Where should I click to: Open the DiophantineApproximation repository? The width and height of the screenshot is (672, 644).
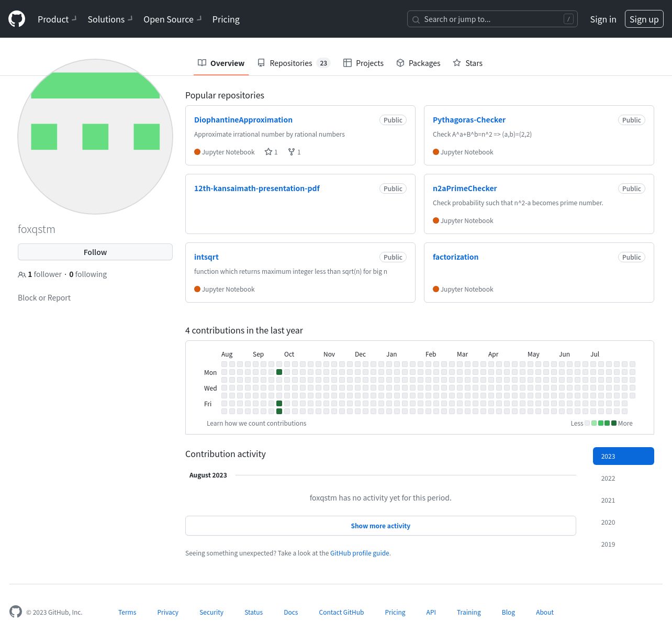tap(243, 120)
